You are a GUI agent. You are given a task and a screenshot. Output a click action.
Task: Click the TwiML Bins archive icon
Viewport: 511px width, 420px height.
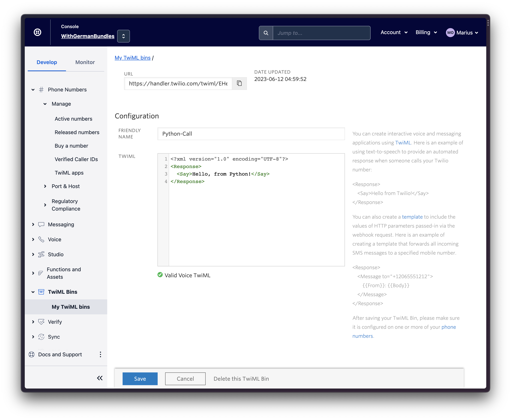point(41,292)
